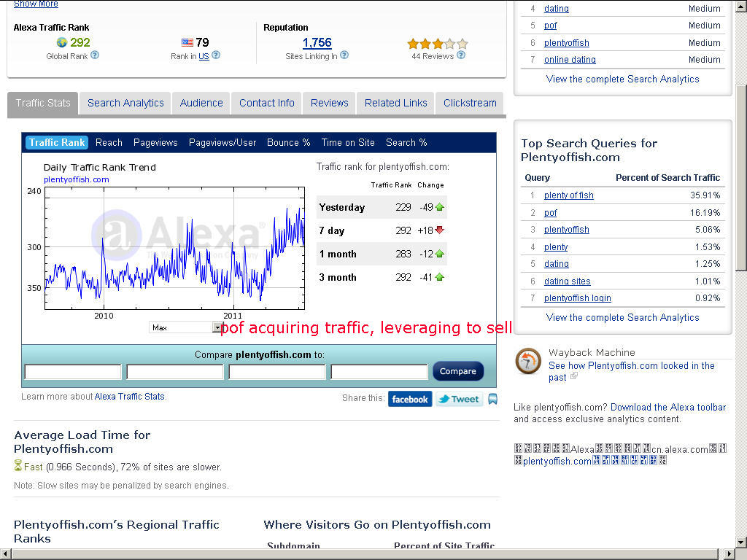Click the US flag icon beside 79

[187, 42]
